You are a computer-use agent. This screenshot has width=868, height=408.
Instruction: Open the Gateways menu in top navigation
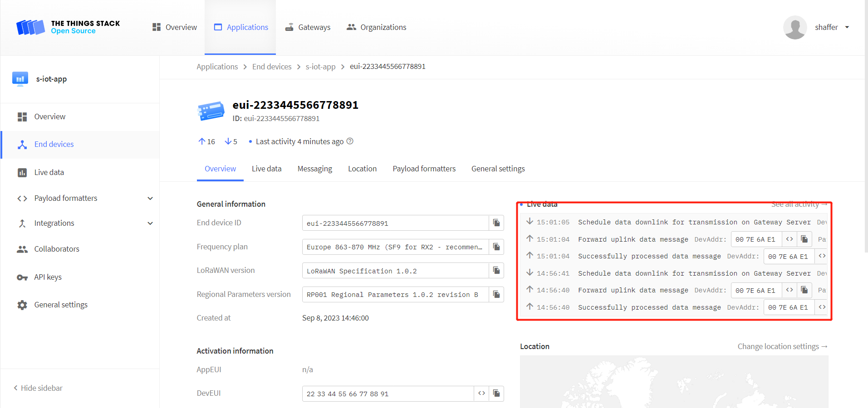[x=308, y=27]
